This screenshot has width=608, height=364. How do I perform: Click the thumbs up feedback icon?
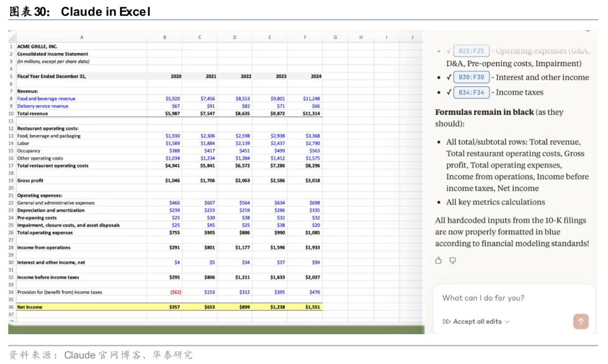[x=439, y=260]
